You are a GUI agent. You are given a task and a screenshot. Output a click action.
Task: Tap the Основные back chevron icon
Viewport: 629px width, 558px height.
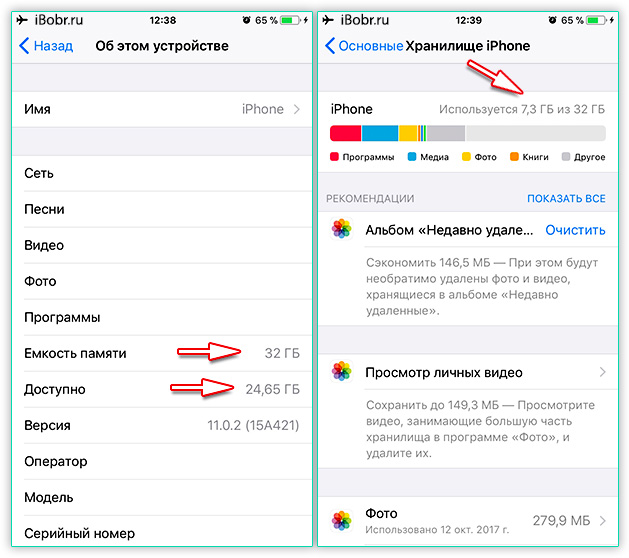click(330, 46)
